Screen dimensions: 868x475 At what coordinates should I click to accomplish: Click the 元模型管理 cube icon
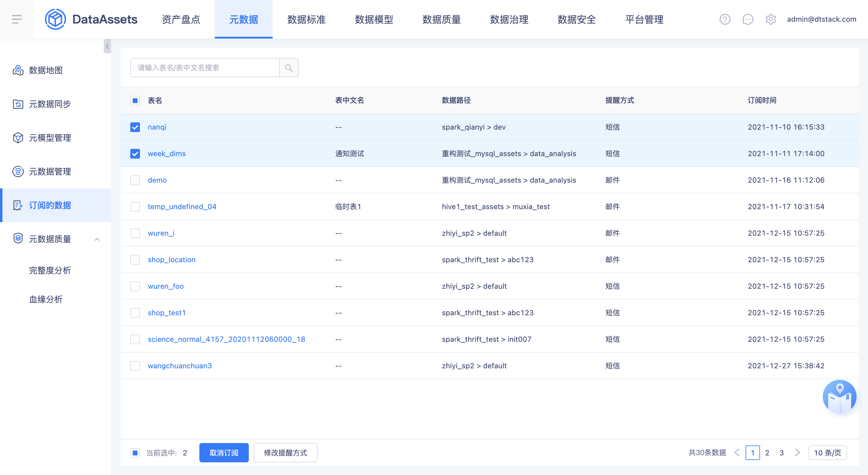(18, 138)
